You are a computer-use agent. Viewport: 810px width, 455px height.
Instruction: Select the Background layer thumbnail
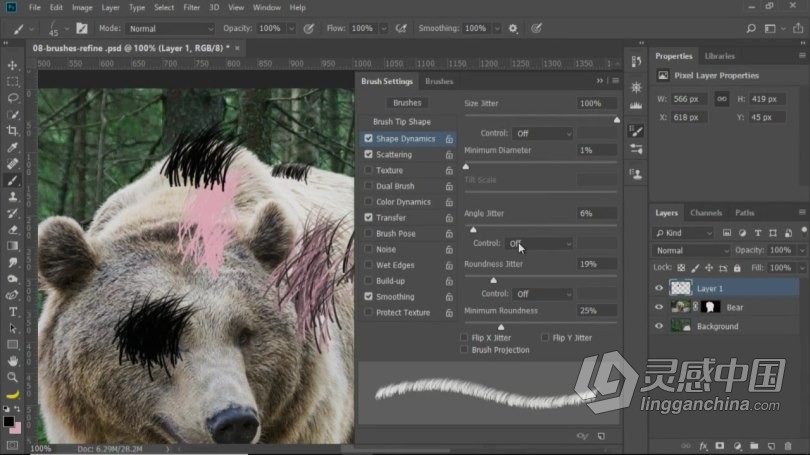(x=680, y=326)
